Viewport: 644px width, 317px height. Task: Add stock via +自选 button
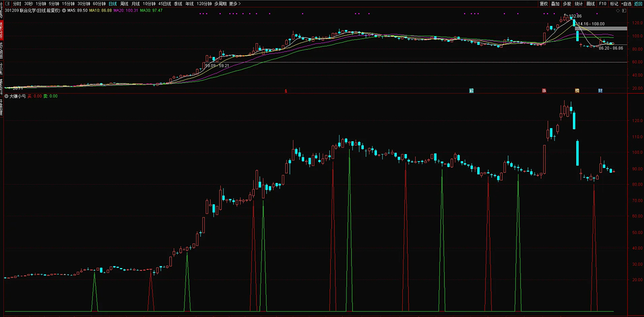(626, 3)
